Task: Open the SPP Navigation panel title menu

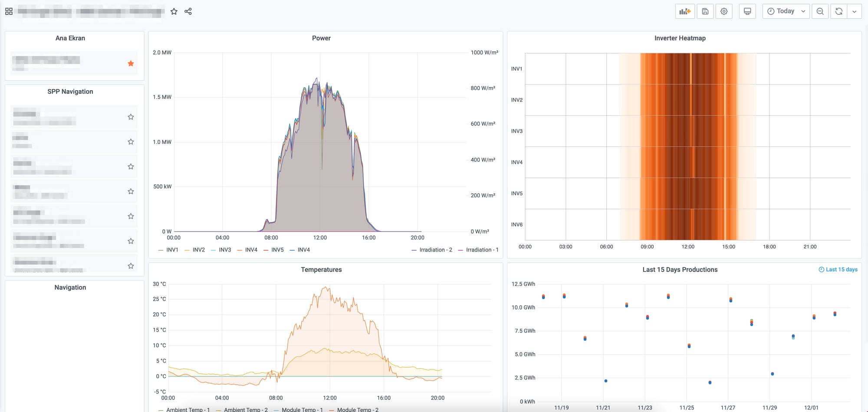Action: tap(70, 92)
